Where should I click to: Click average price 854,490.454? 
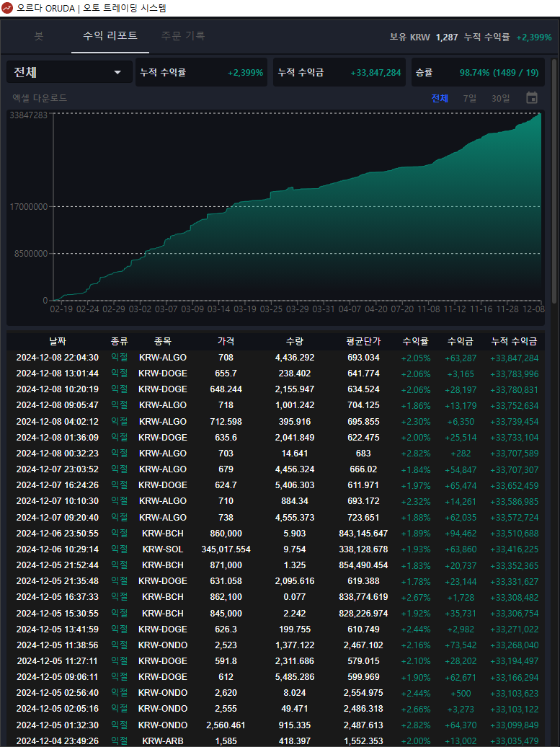pyautogui.click(x=363, y=565)
